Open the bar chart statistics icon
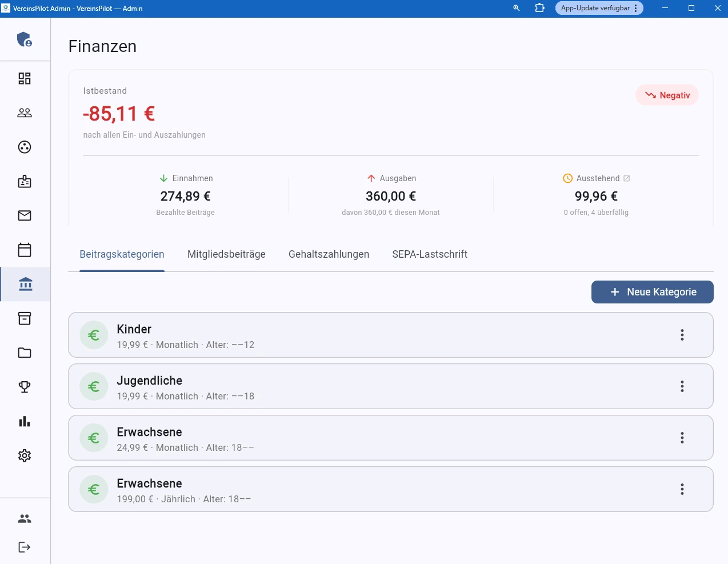Screen dimensions: 728x564 25,421
